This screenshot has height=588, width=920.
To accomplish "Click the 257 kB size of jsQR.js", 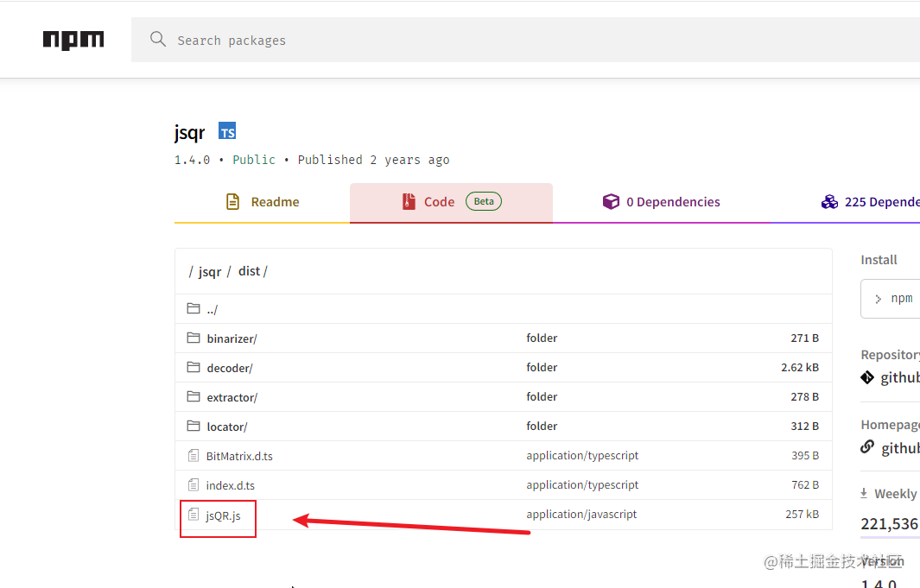I will [x=802, y=514].
